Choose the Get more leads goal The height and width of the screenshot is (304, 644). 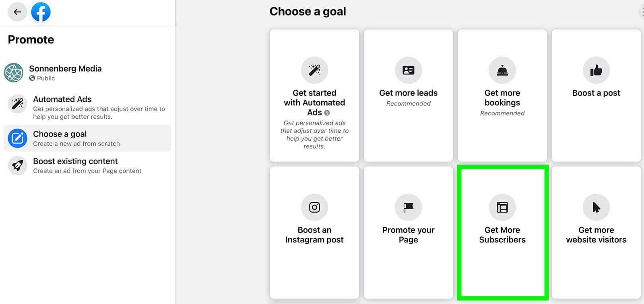click(x=408, y=95)
